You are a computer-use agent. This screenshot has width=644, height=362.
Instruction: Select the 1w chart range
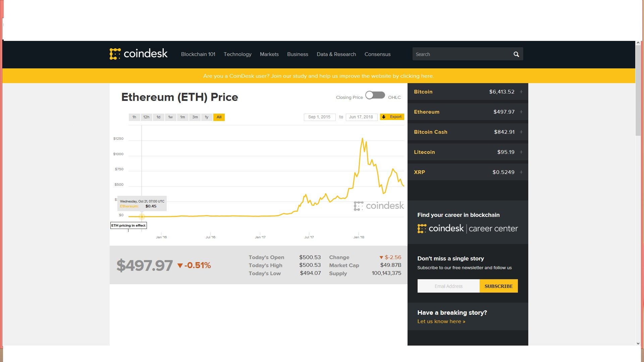(170, 117)
